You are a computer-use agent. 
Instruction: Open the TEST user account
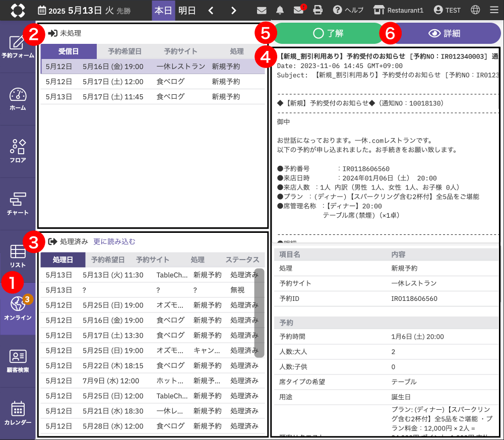(447, 10)
